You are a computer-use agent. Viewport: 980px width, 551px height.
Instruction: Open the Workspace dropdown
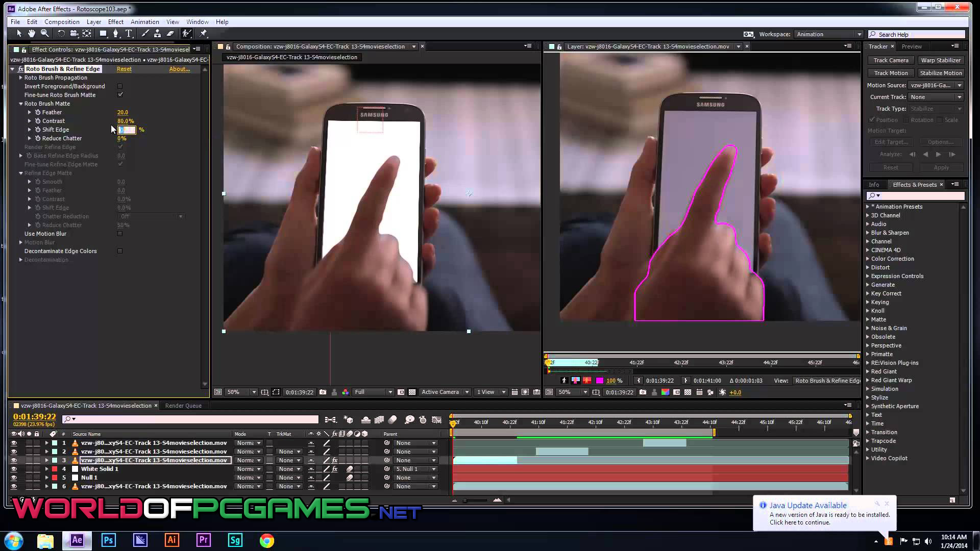(828, 34)
